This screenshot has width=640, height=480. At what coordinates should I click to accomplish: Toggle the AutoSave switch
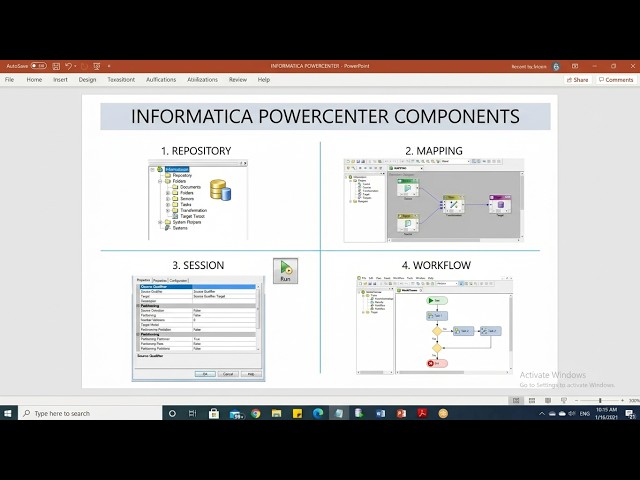click(x=38, y=66)
